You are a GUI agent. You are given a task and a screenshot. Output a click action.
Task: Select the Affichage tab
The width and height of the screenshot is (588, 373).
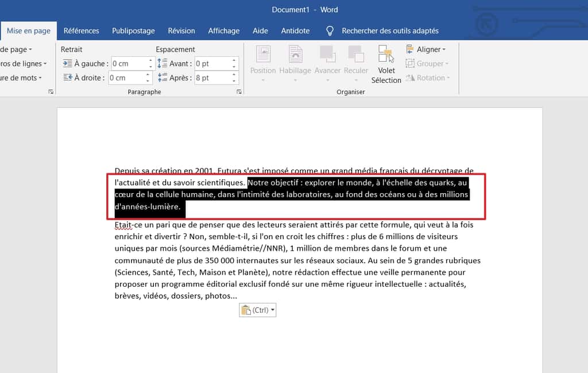coord(224,31)
